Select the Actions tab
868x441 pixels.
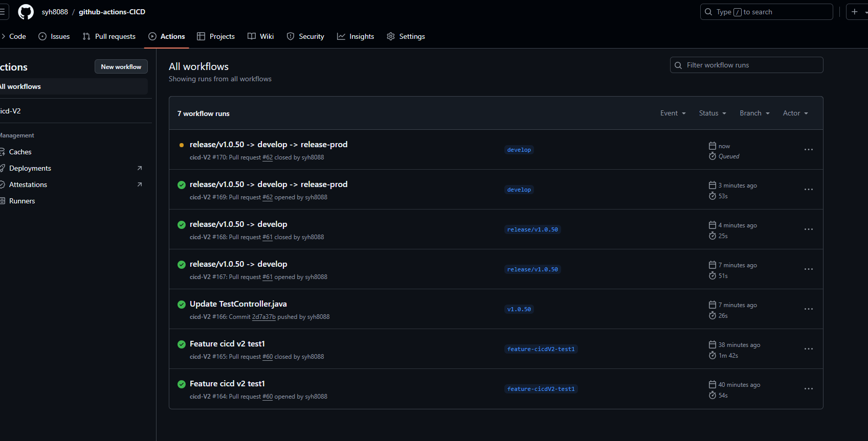pyautogui.click(x=167, y=36)
